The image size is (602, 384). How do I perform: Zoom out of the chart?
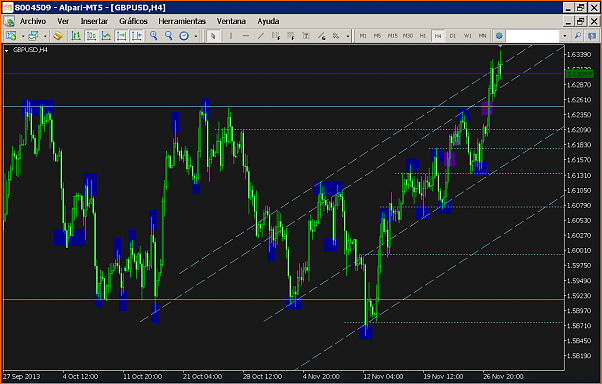point(169,36)
